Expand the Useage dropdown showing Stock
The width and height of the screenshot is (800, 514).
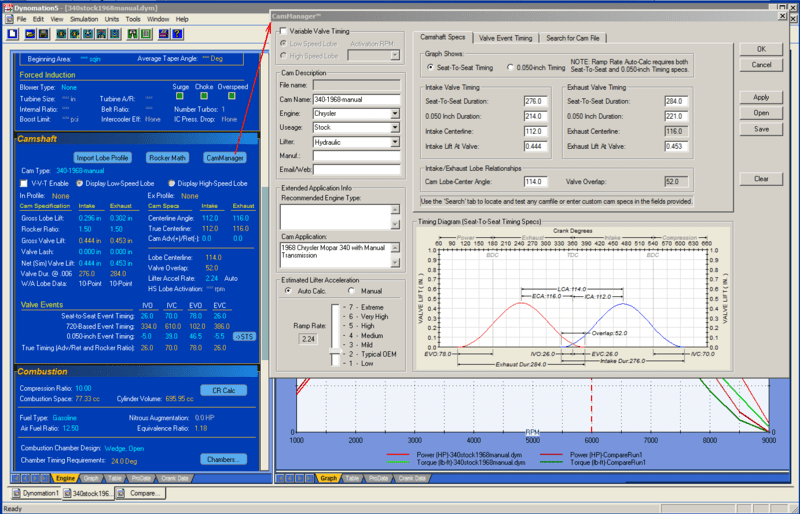395,128
